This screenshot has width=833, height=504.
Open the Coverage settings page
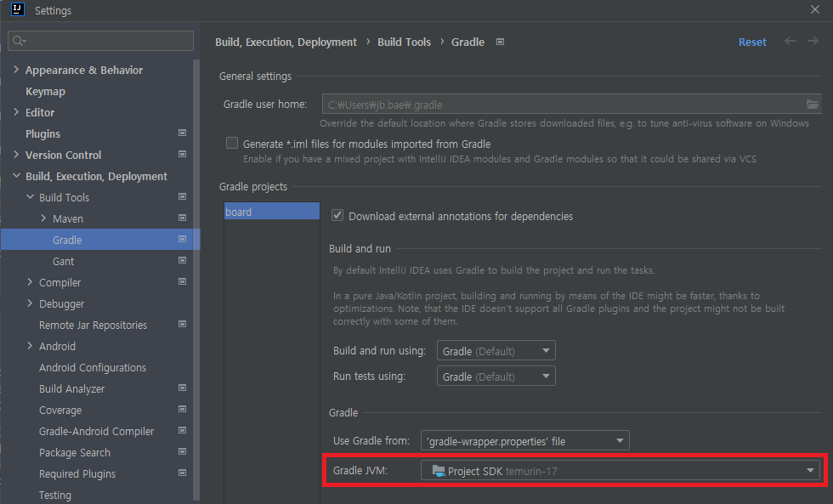pos(60,410)
